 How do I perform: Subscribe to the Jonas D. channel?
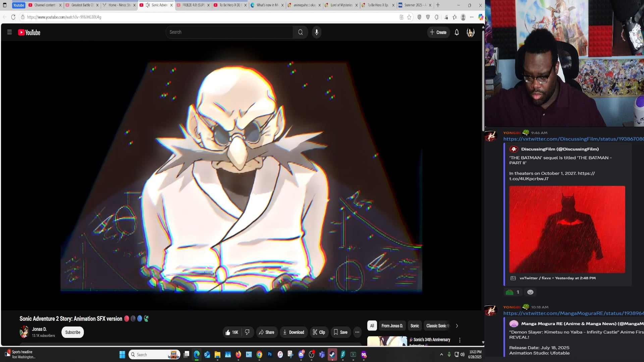point(73,332)
